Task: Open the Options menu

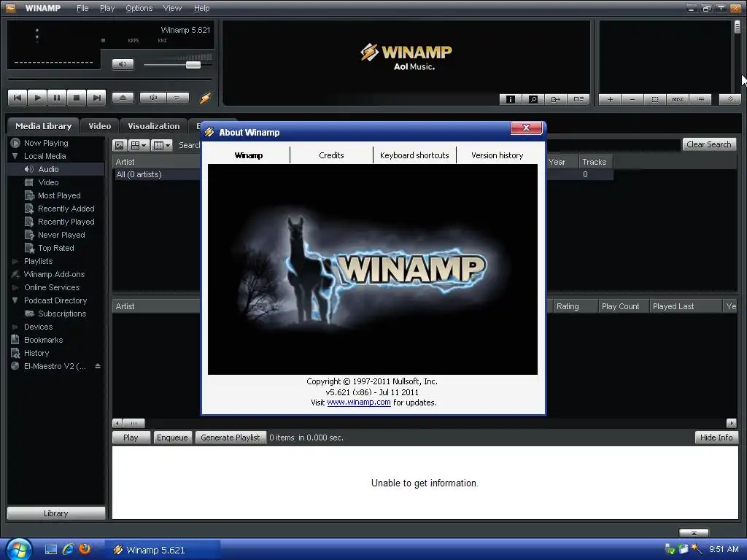Action: pos(139,8)
